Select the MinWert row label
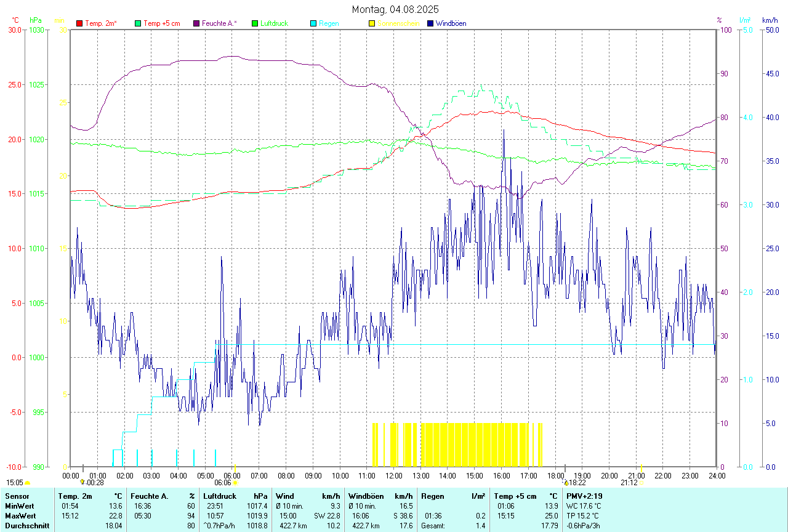 tap(19, 506)
